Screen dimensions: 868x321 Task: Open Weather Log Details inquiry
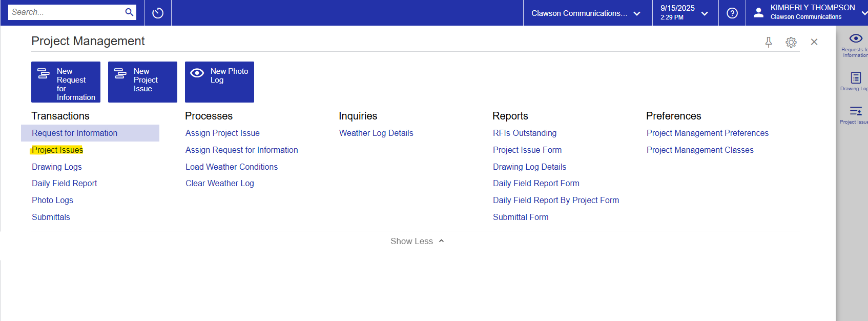pyautogui.click(x=376, y=133)
